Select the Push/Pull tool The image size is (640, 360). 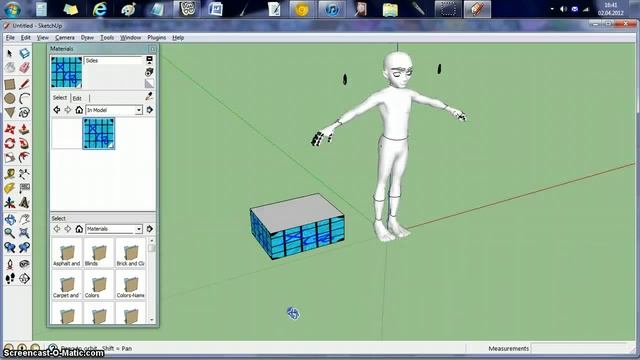(x=24, y=129)
